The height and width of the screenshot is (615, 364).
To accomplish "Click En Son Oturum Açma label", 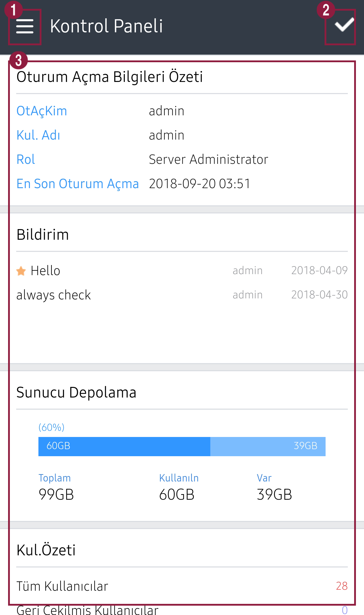I will [78, 184].
